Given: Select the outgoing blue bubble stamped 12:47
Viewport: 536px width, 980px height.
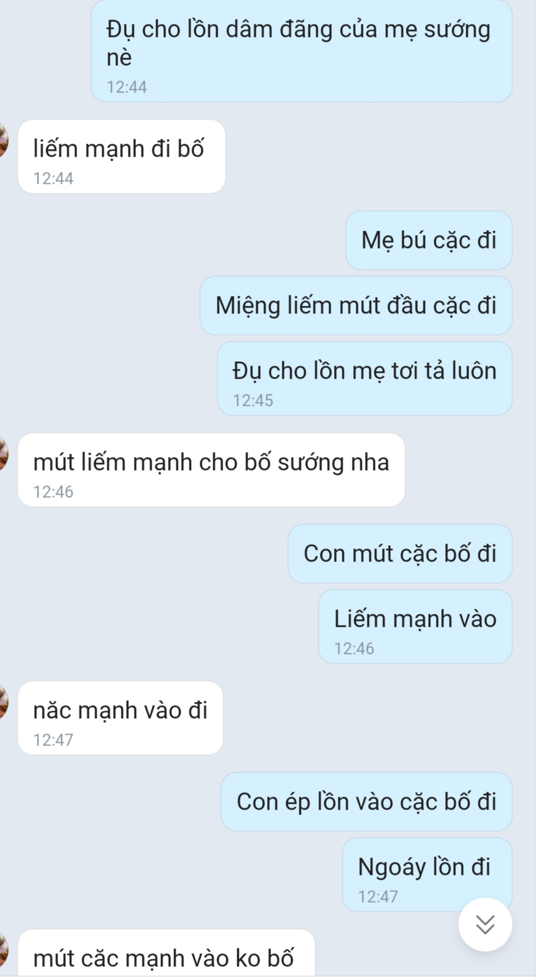Looking at the screenshot, I should (x=427, y=875).
